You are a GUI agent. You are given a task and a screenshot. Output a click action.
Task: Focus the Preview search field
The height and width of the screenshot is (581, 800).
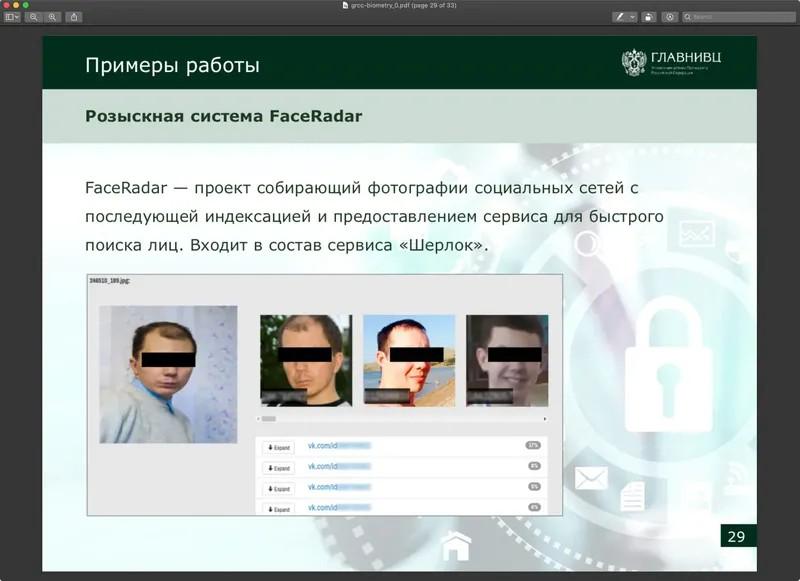739,17
